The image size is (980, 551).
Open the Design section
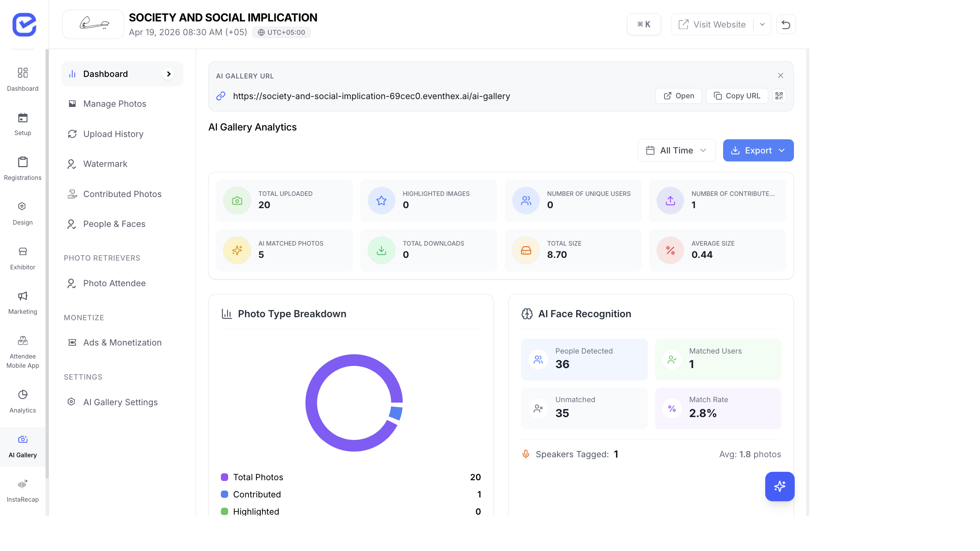point(23,214)
